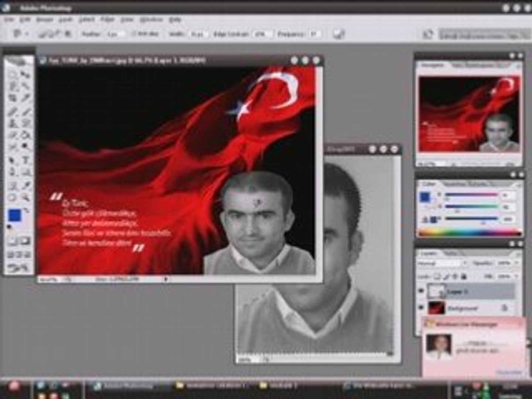Screen dimensions: 532x399
Task: Open the flag document status bar arrow
Action: click(x=166, y=279)
